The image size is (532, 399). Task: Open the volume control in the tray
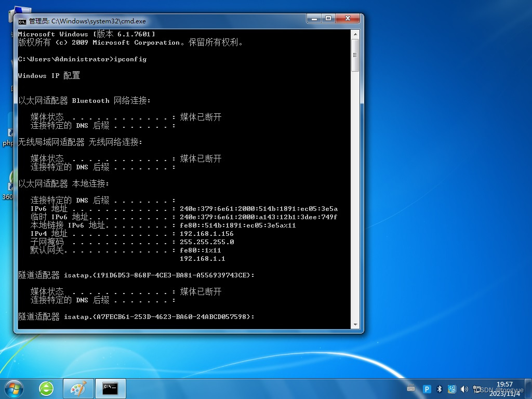tap(464, 389)
